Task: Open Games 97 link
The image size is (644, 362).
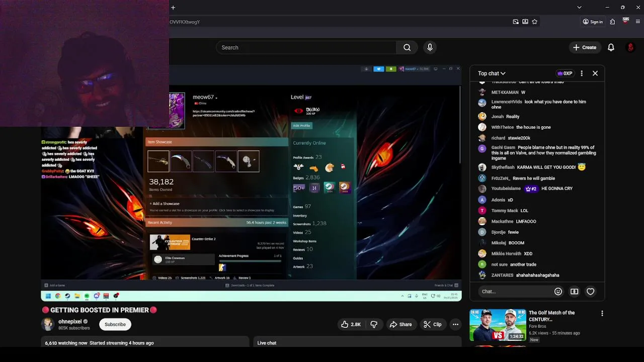Action: point(302,207)
